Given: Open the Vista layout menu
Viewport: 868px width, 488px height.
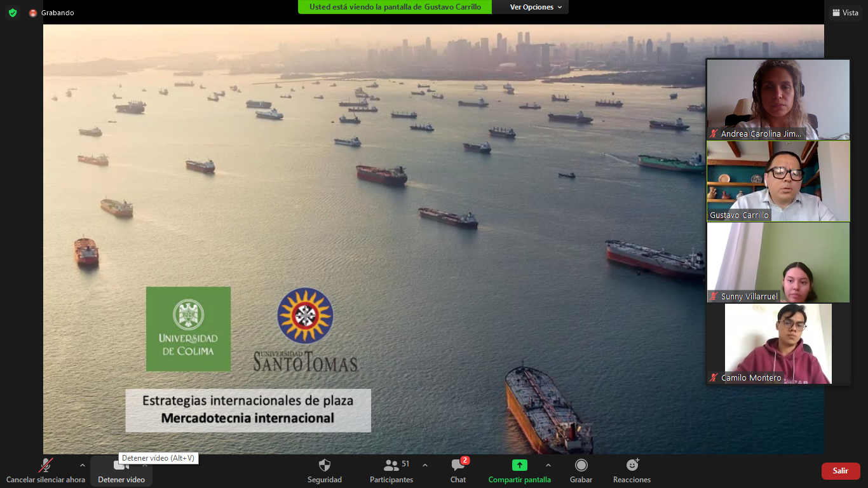Looking at the screenshot, I should pos(844,13).
